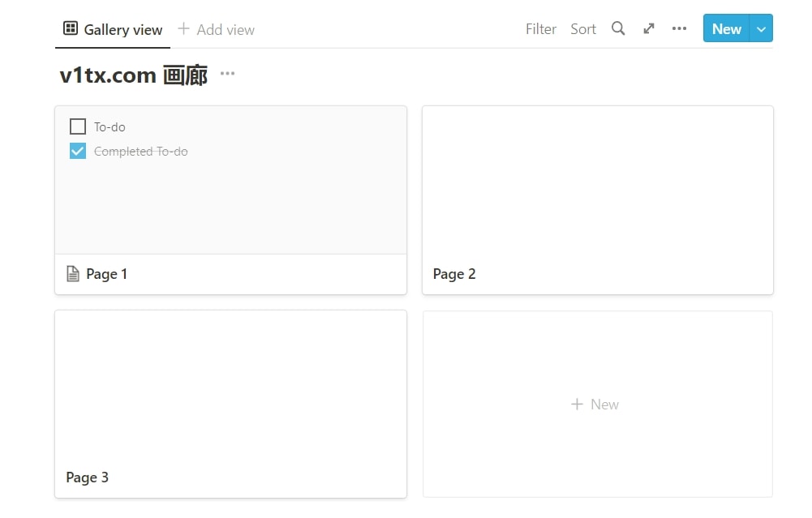Click the Gallery view grid icon

(71, 29)
